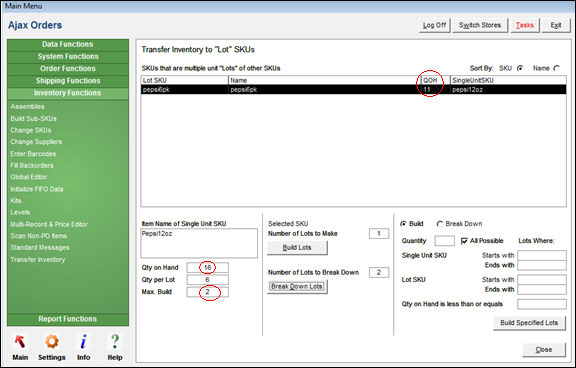576x368 pixels.
Task: Toggle the All Possible checkbox
Action: pyautogui.click(x=464, y=241)
